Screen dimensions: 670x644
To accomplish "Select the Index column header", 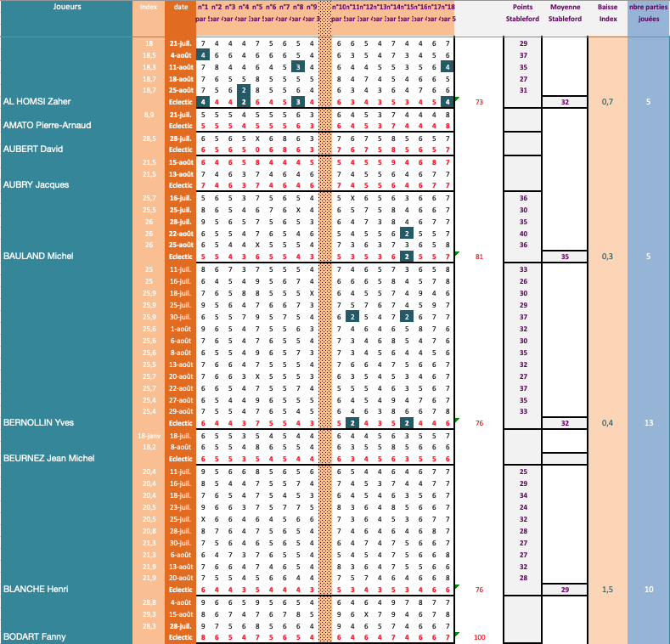I will [149, 7].
